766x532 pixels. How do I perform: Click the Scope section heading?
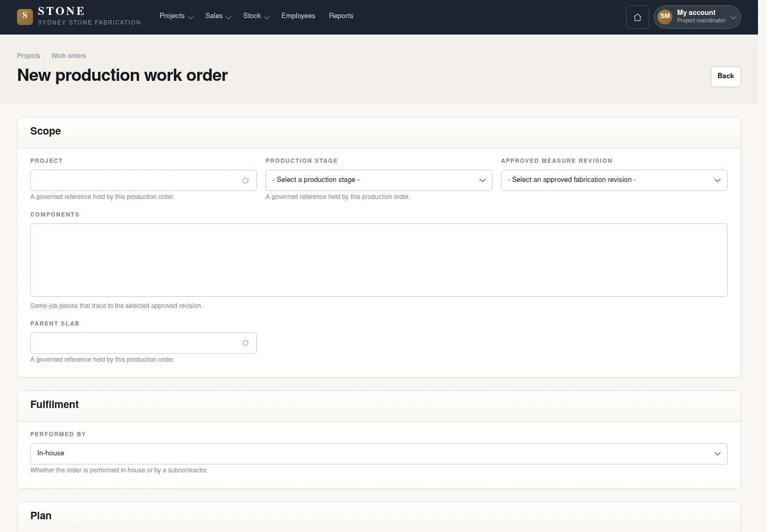pyautogui.click(x=46, y=131)
